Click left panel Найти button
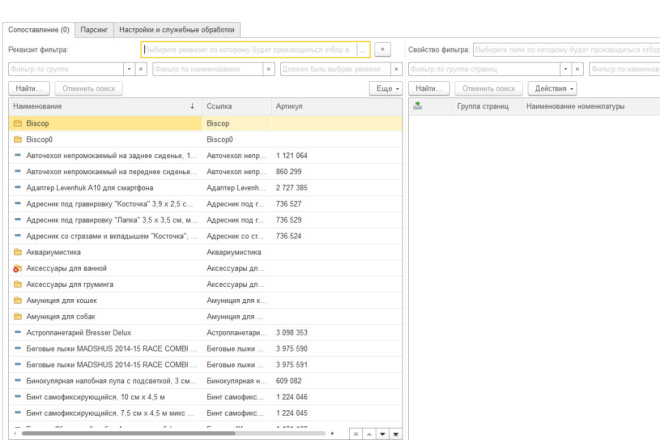This screenshot has height=440, width=660. point(29,88)
